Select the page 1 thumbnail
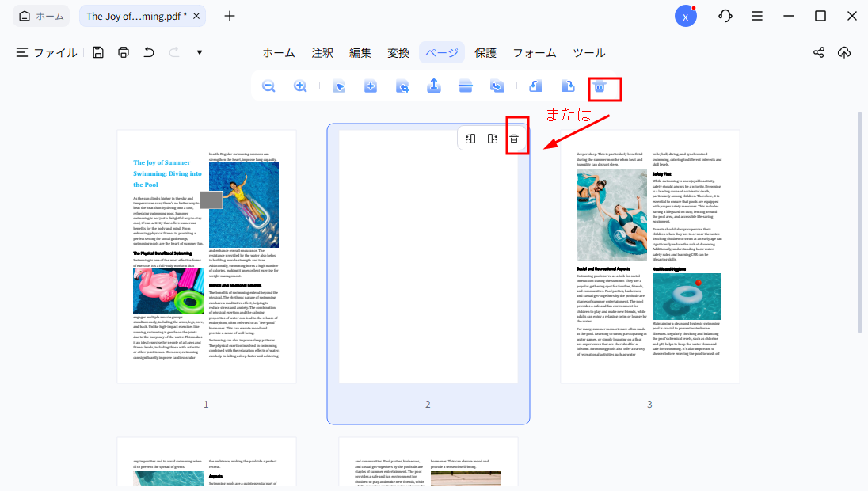 [x=206, y=257]
